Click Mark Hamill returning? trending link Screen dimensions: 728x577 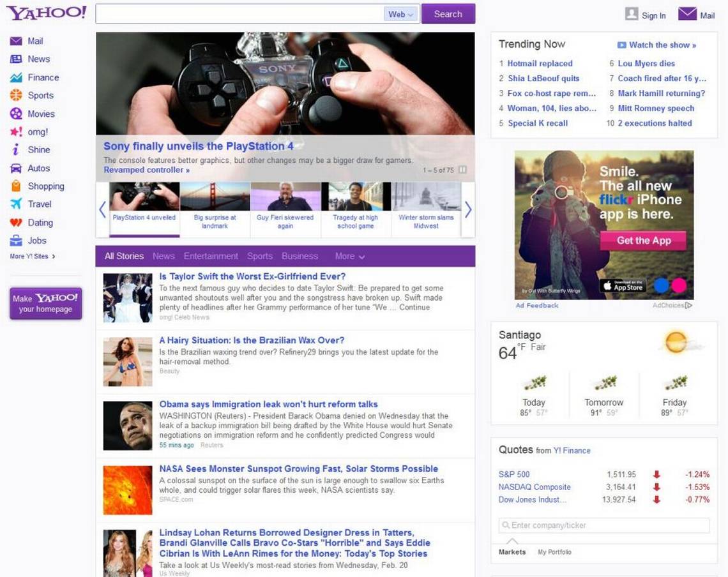[661, 93]
